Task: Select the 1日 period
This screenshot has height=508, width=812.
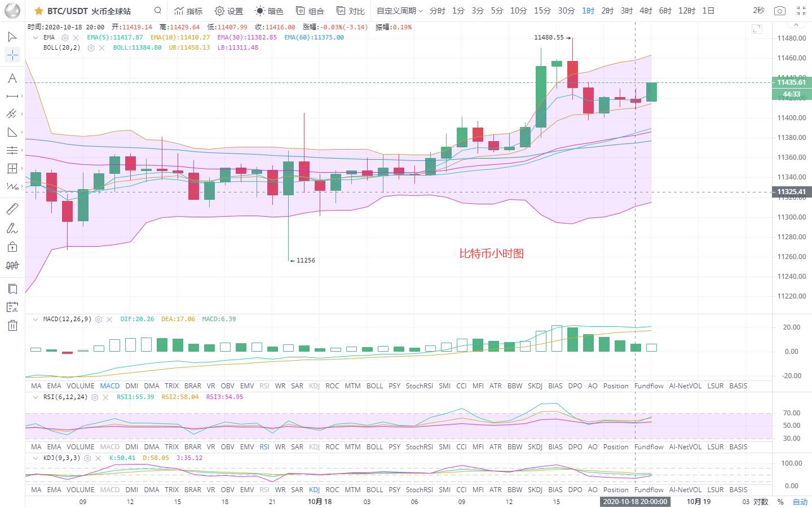Action: [x=708, y=11]
